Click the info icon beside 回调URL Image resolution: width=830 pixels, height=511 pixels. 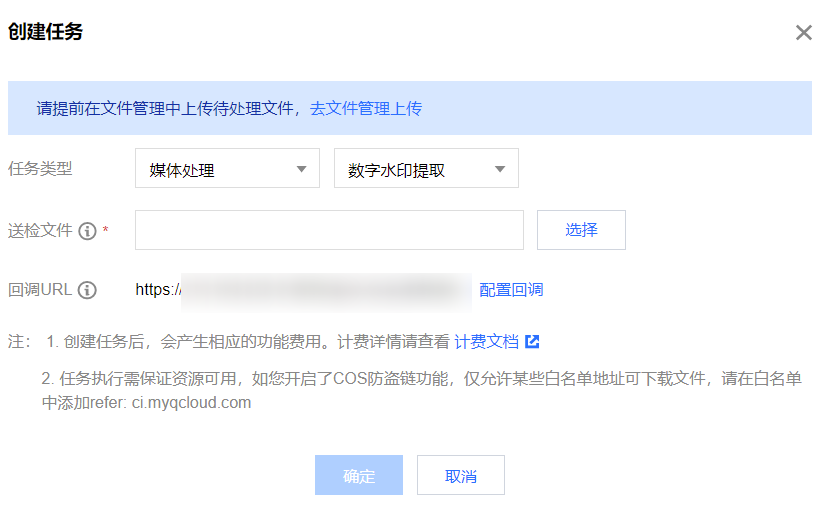[x=87, y=290]
